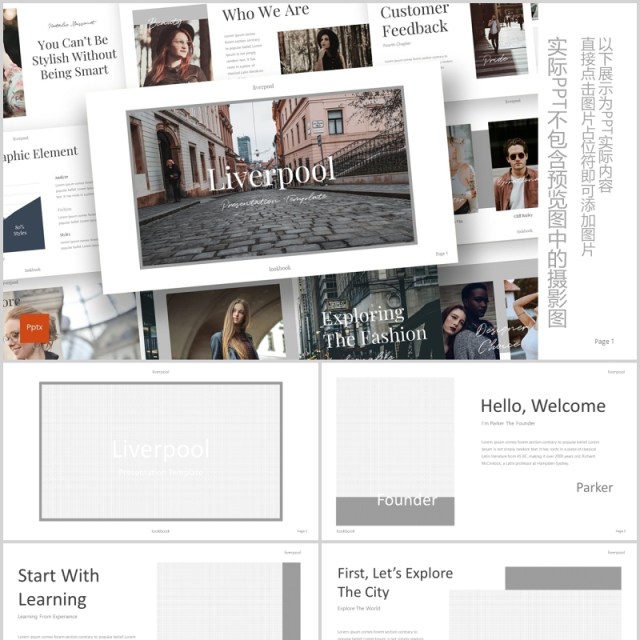Image resolution: width=640 pixels, height=640 pixels.
Task: Click the long-haired woman under arch photo
Action: (226, 322)
